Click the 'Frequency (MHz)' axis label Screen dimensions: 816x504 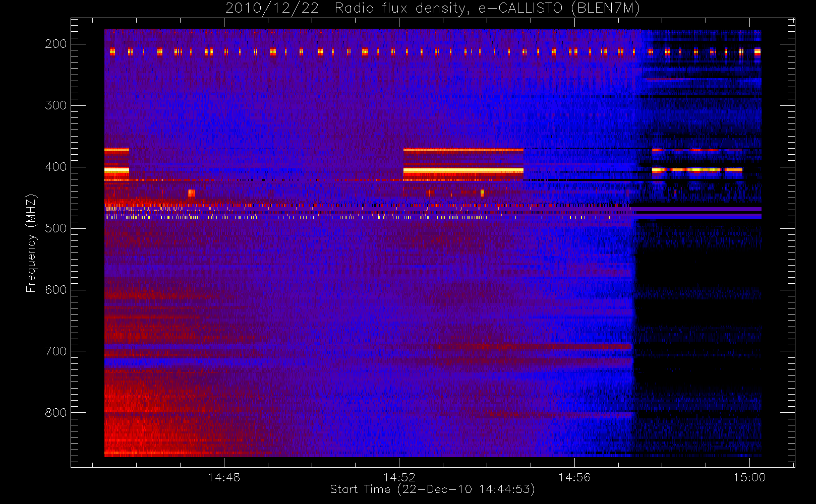pos(31,243)
